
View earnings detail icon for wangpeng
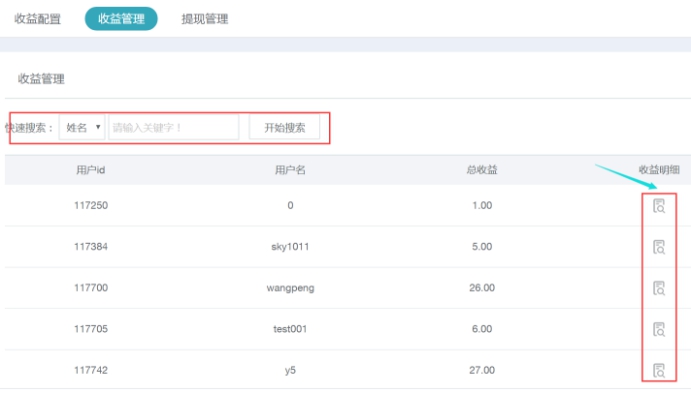(x=659, y=288)
